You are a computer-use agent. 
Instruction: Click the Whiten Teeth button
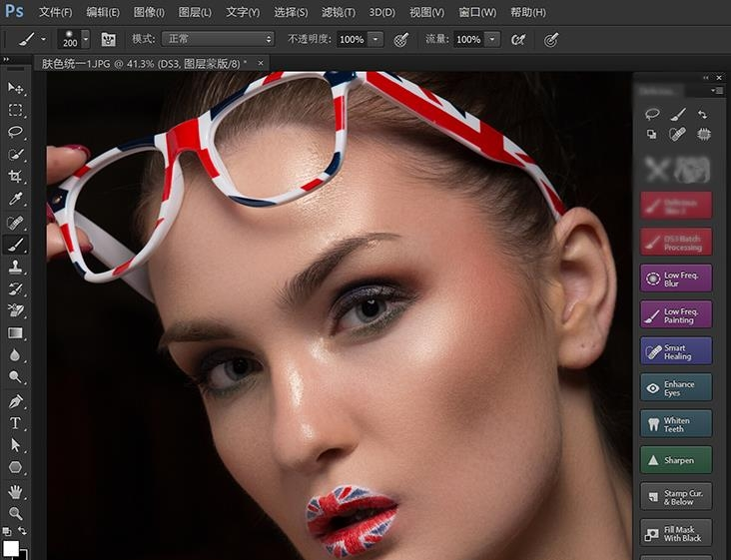676,424
